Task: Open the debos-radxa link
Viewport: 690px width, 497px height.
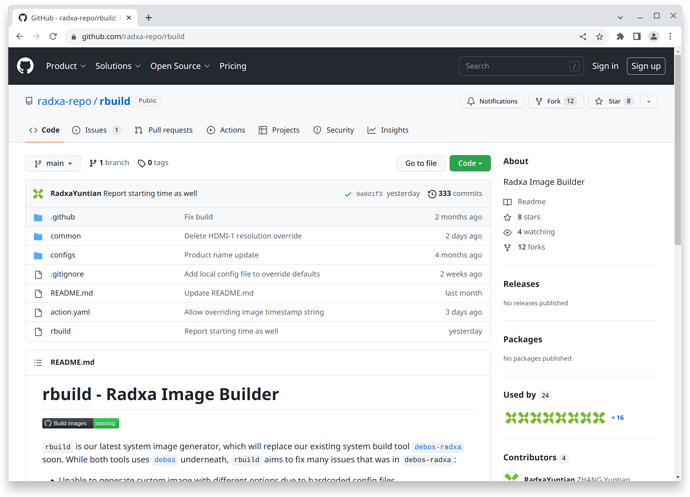Action: (438, 447)
